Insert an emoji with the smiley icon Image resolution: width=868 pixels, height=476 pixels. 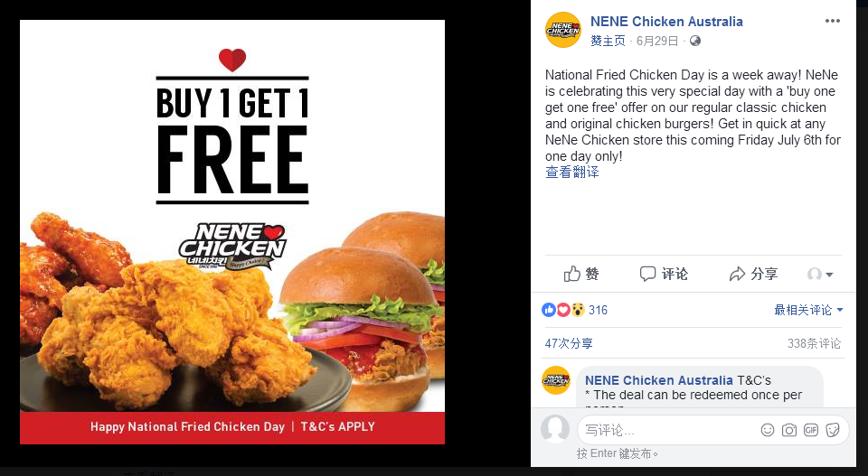click(x=768, y=430)
